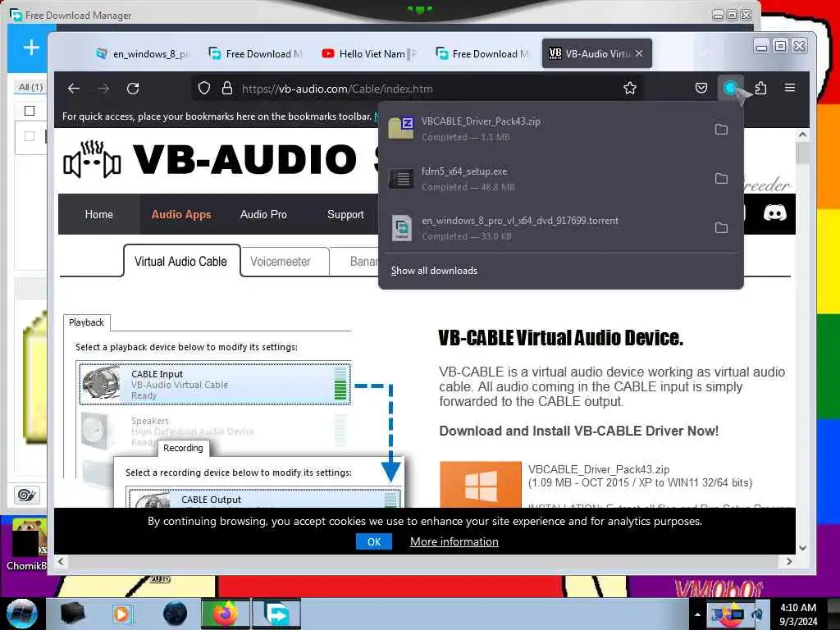Viewport: 840px width, 630px height.
Task: Bookmark this page with the star
Action: pos(630,89)
